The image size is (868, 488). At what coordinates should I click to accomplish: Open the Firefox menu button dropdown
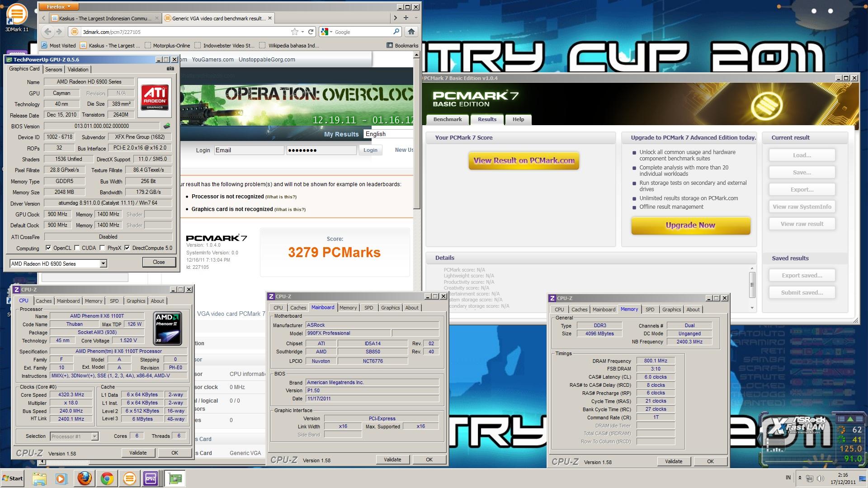(x=59, y=7)
